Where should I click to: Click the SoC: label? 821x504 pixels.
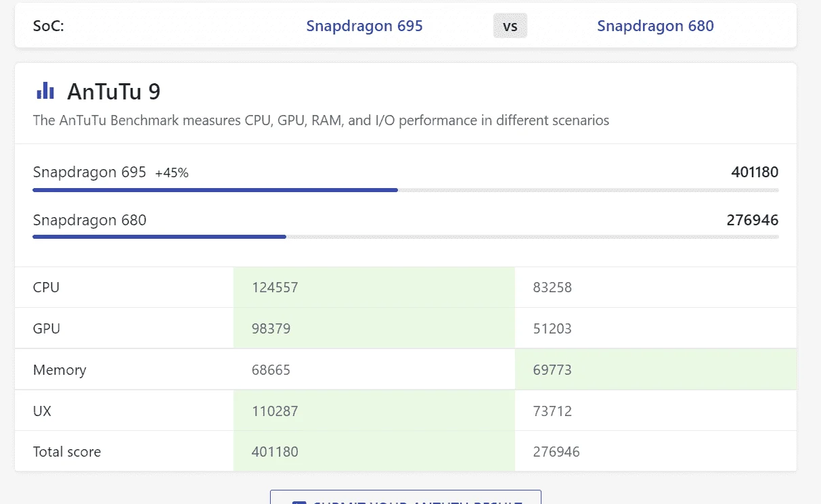49,26
